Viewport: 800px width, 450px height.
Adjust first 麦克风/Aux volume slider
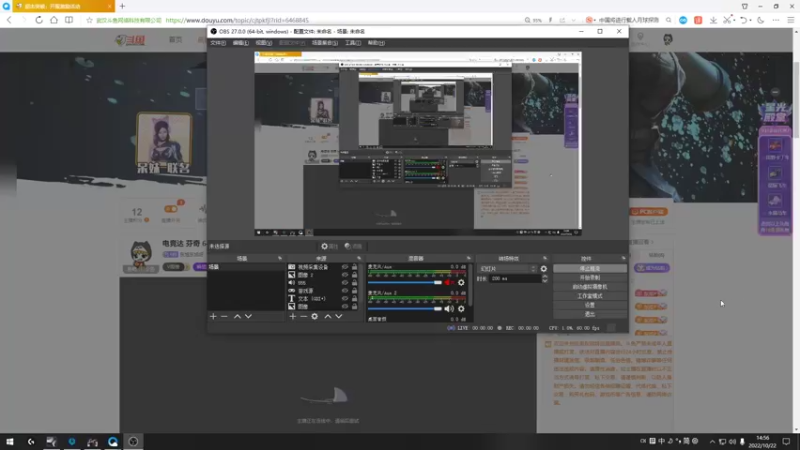[x=405, y=282]
